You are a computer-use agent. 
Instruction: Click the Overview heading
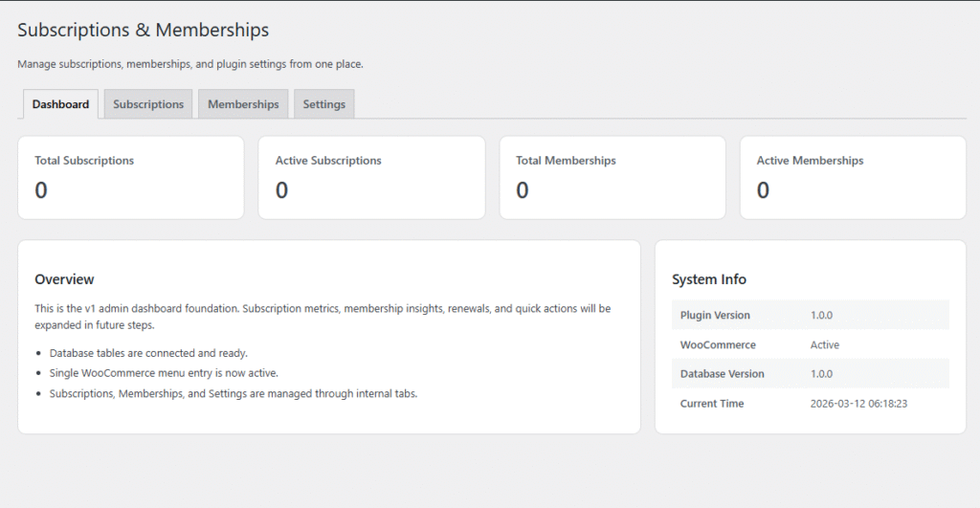point(64,279)
